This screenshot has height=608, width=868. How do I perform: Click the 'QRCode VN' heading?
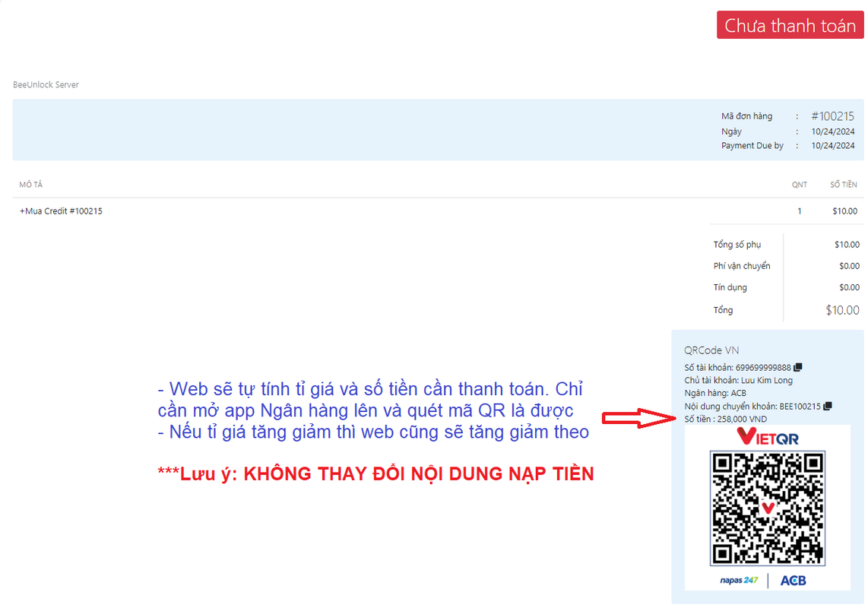click(x=711, y=350)
